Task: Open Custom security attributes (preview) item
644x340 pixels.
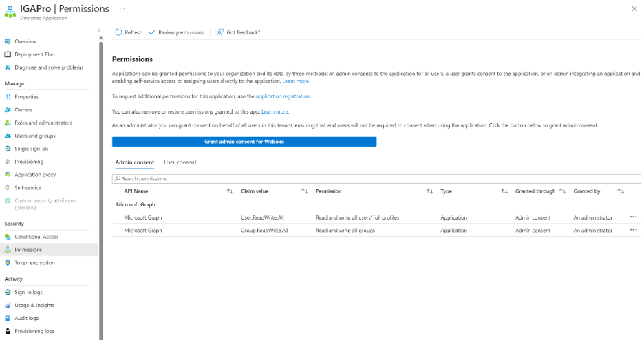Action: pos(45,204)
